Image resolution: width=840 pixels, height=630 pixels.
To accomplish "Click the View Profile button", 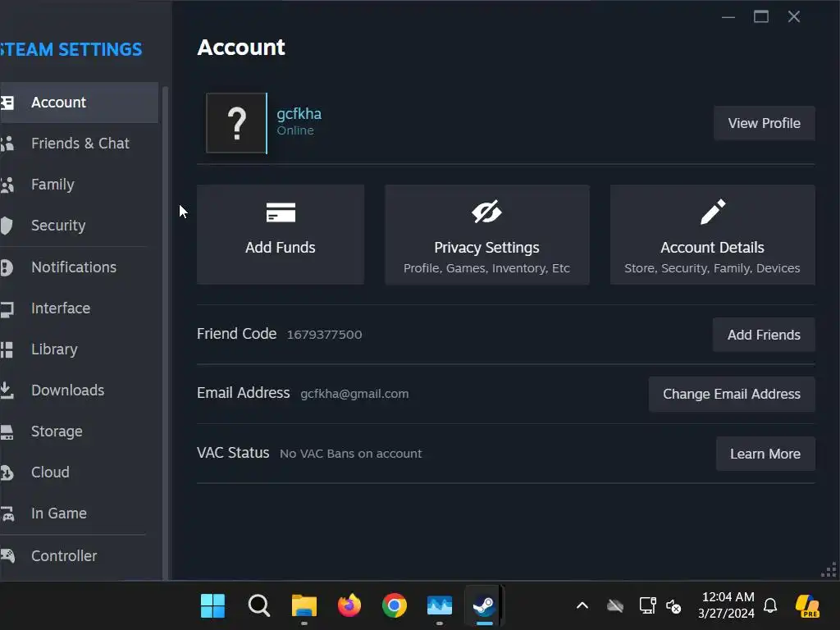I will coord(765,123).
